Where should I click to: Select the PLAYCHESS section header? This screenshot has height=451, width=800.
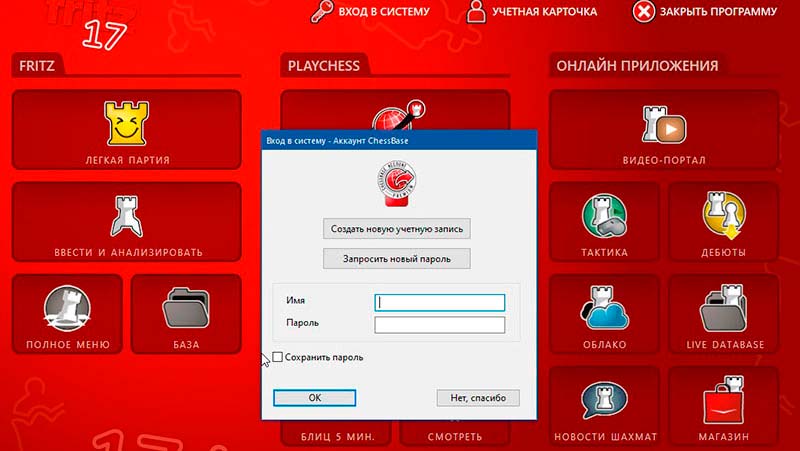click(x=323, y=66)
